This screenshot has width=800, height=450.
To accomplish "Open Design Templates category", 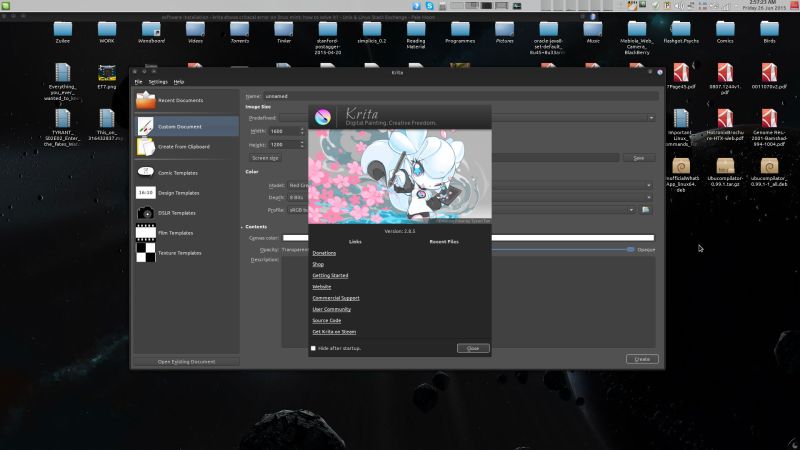I will (186, 193).
